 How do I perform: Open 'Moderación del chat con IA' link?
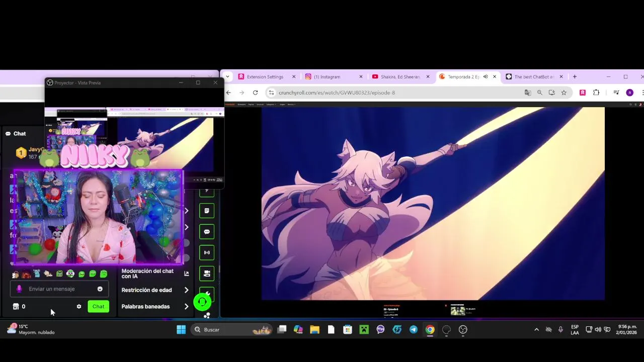[155, 274]
